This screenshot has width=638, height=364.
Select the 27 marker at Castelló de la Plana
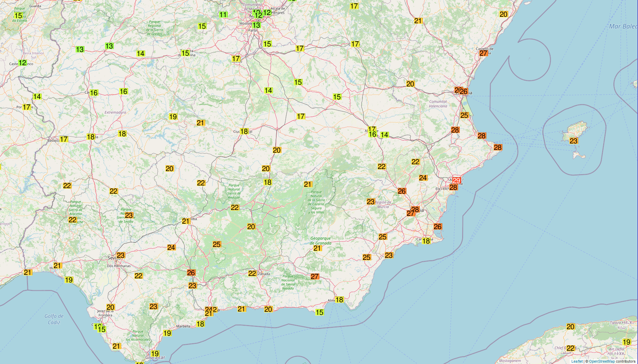(483, 53)
